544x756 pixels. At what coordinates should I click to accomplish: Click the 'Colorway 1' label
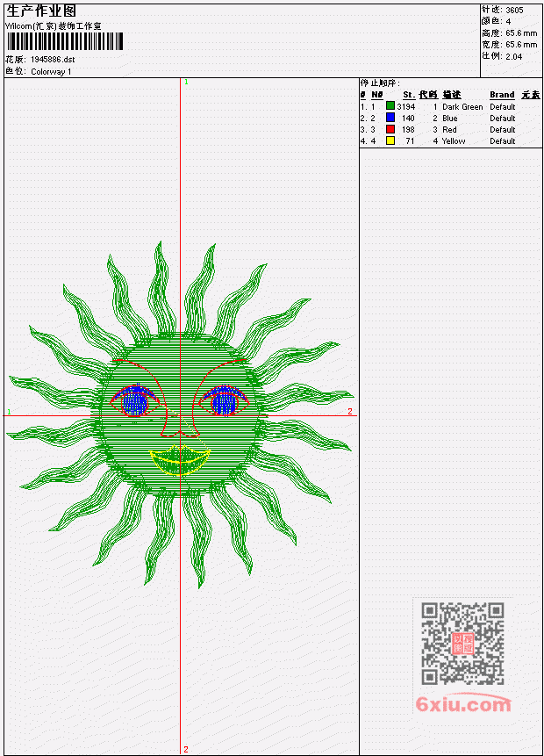pos(51,72)
